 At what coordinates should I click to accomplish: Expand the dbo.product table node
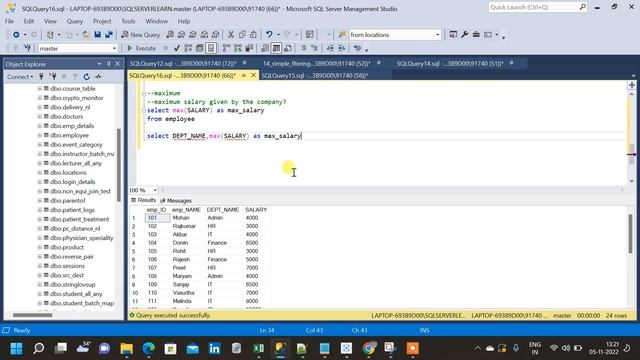tap(40, 247)
